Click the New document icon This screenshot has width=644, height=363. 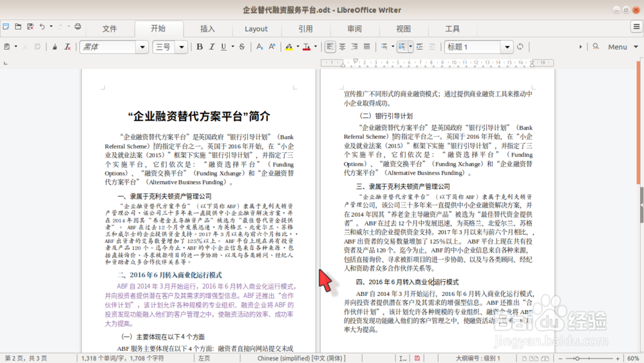tap(6, 26)
